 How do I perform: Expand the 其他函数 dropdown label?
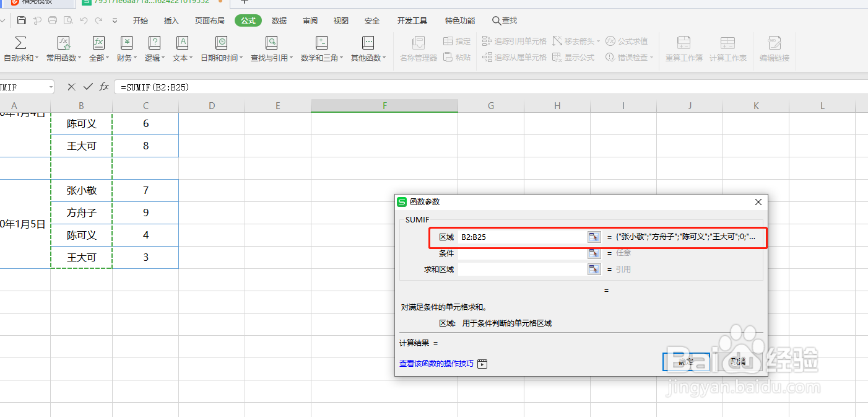368,58
